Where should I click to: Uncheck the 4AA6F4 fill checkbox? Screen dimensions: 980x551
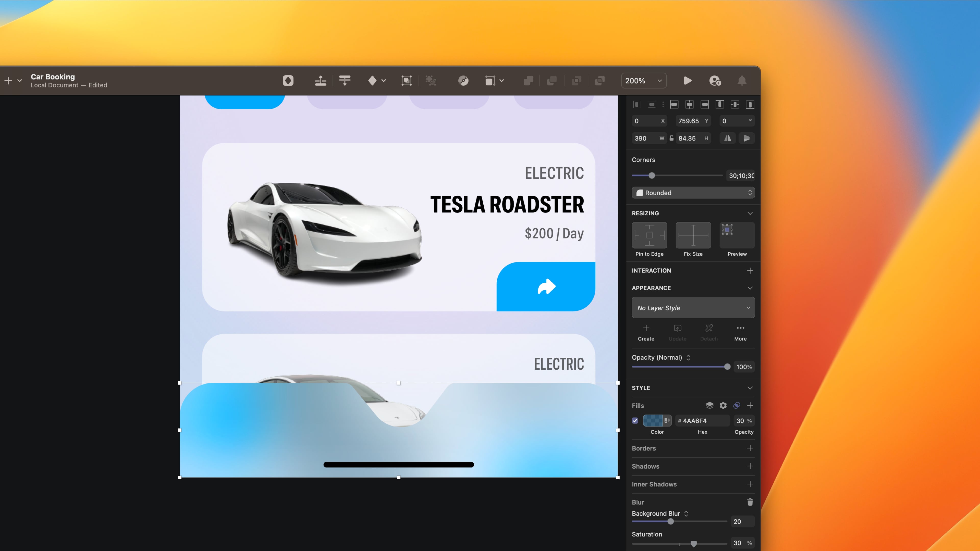[635, 421]
